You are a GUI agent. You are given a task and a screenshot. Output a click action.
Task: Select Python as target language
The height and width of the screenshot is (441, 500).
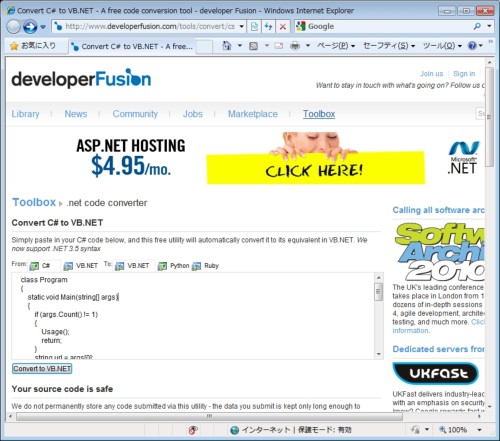tap(174, 266)
